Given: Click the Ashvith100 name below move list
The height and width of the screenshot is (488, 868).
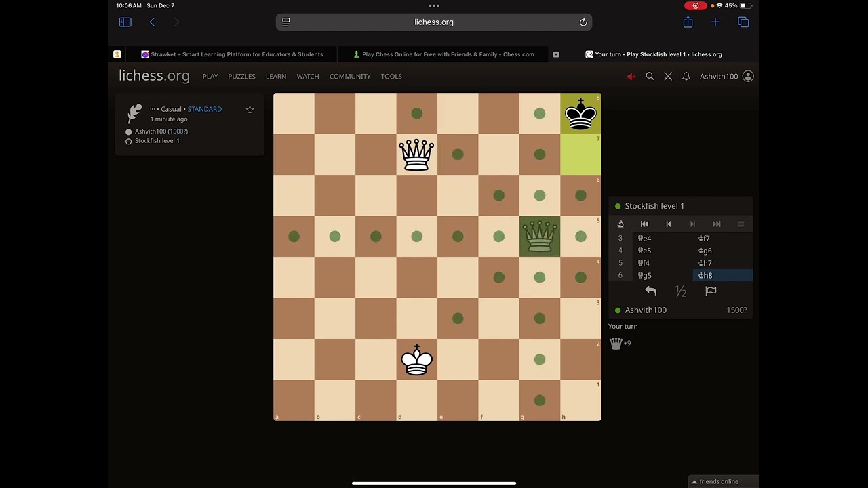Looking at the screenshot, I should [646, 310].
